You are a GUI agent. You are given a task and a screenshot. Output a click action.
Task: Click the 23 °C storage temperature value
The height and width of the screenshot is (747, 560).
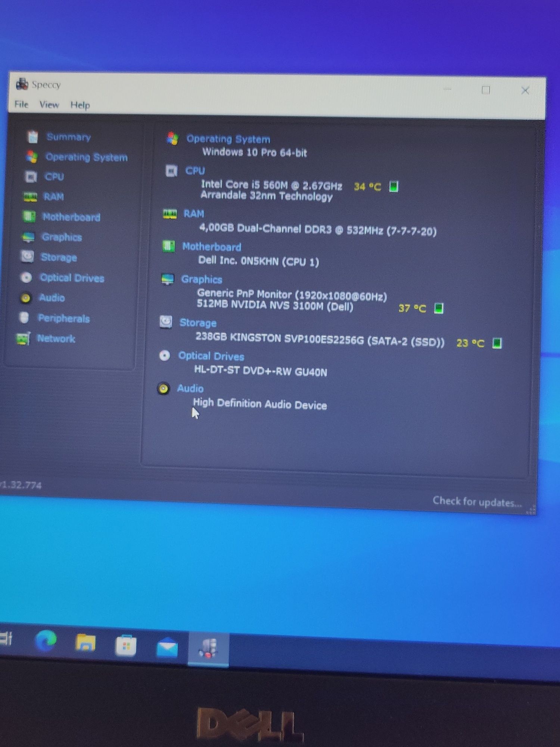point(470,343)
